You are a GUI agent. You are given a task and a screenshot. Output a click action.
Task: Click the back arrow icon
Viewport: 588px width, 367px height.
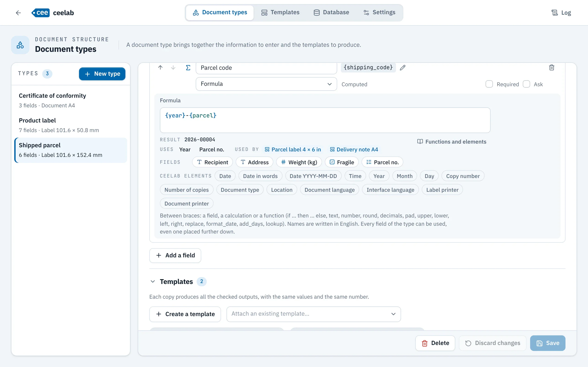pyautogui.click(x=18, y=13)
